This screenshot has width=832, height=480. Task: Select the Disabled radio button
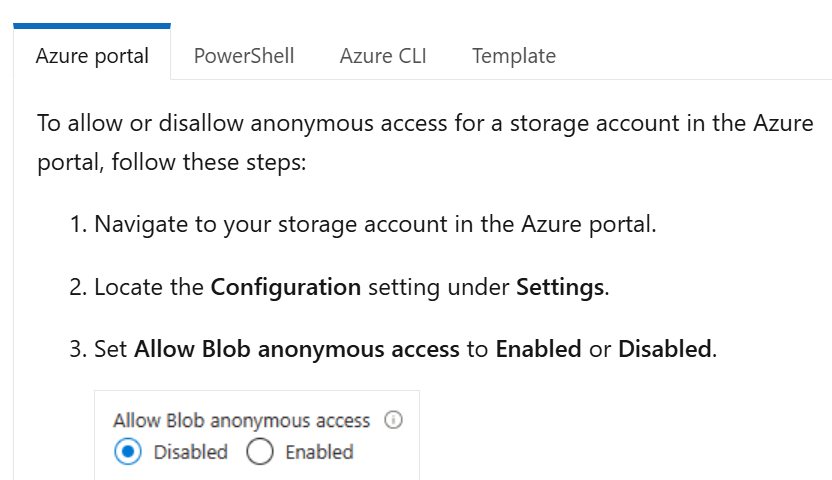point(128,452)
